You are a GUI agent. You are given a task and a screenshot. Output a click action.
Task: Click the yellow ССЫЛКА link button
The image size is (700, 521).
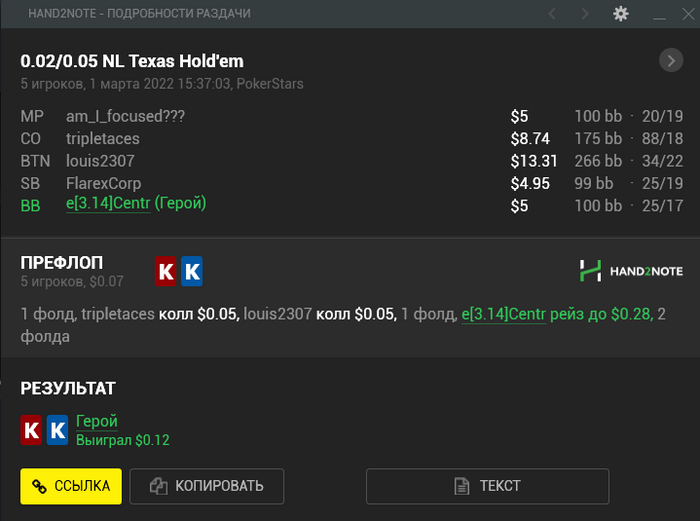71,486
